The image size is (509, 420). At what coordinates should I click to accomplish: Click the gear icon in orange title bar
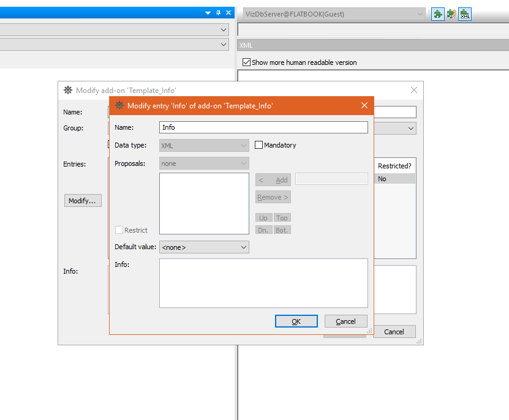119,106
